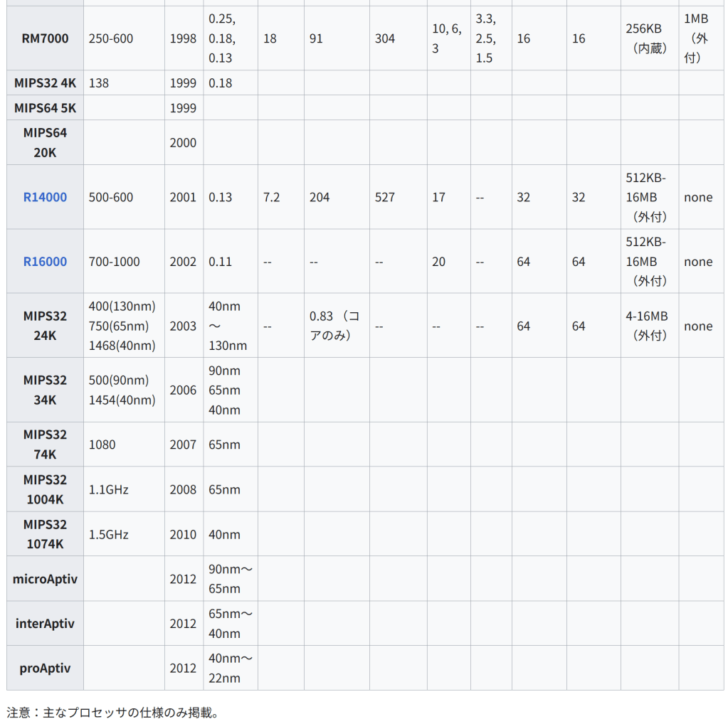The height and width of the screenshot is (724, 728).
Task: Select the 256KB (内蔵) cache cell
Action: 648,38
